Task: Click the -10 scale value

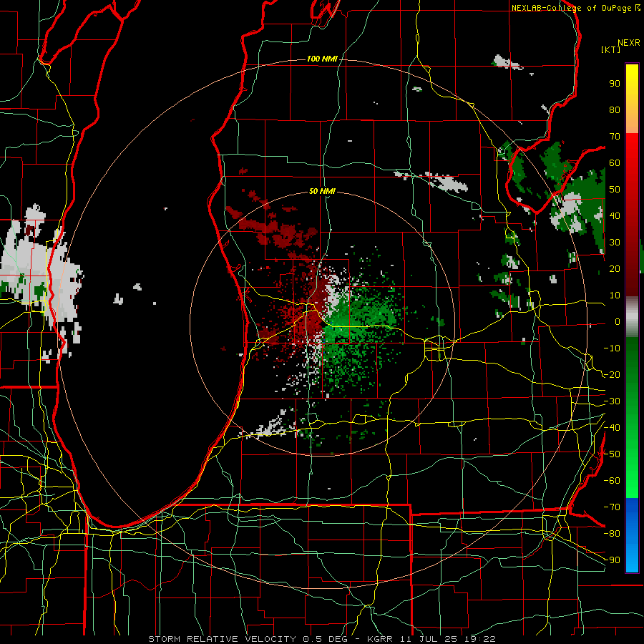Action: click(612, 348)
